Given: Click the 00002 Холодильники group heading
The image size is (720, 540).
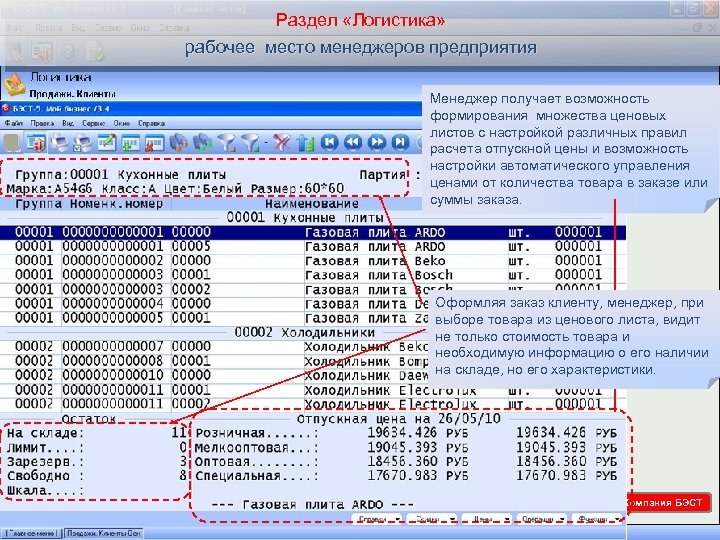Looking at the screenshot, I should tap(305, 332).
